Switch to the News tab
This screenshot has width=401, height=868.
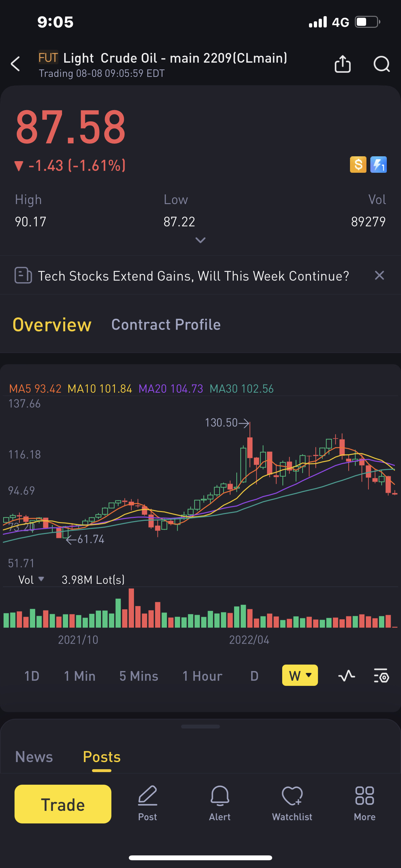[x=34, y=757]
